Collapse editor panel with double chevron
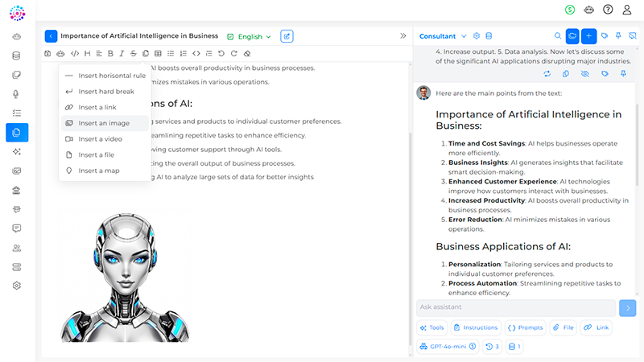 pos(402,36)
